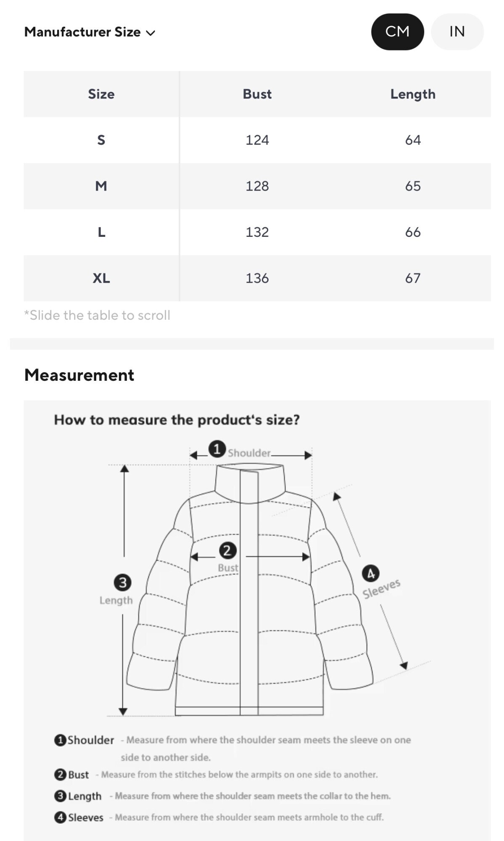Viewport: 504px width, 841px height.
Task: Switch units to CM
Action: [x=397, y=32]
